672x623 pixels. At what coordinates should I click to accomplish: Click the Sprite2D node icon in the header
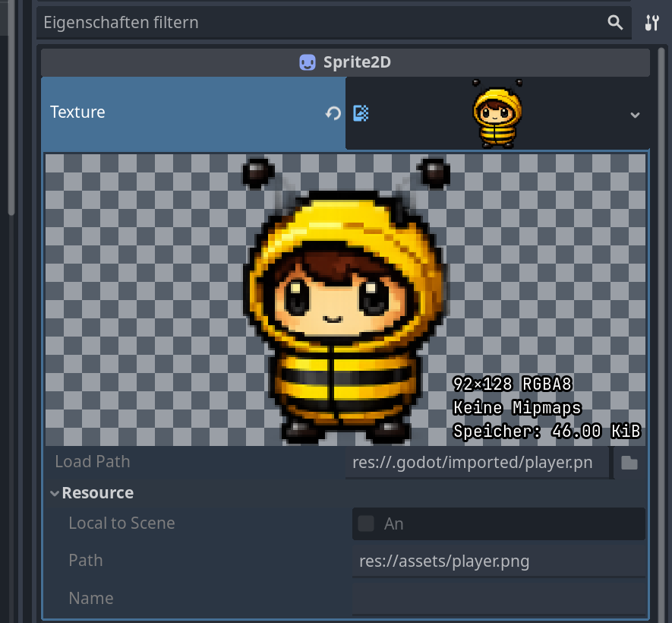pos(308,62)
